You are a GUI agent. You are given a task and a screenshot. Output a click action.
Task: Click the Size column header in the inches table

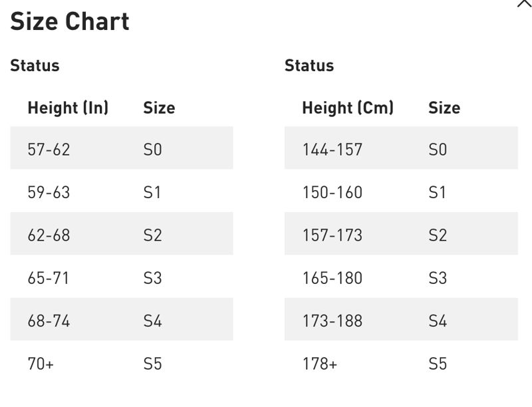[x=159, y=108]
